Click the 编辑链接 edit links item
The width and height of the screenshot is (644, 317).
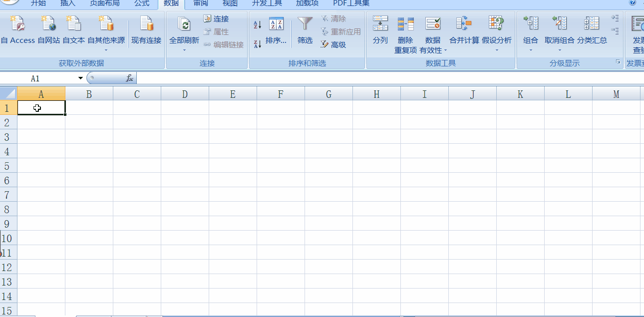coord(224,45)
